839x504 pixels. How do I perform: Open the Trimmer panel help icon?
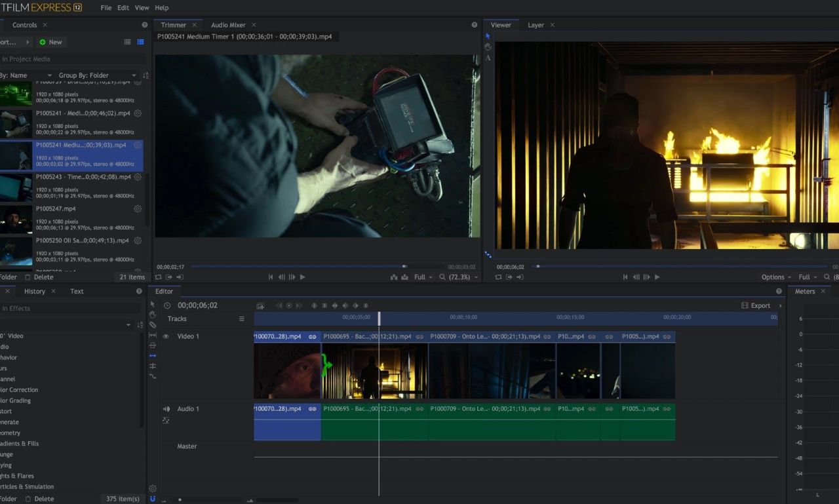coord(475,25)
